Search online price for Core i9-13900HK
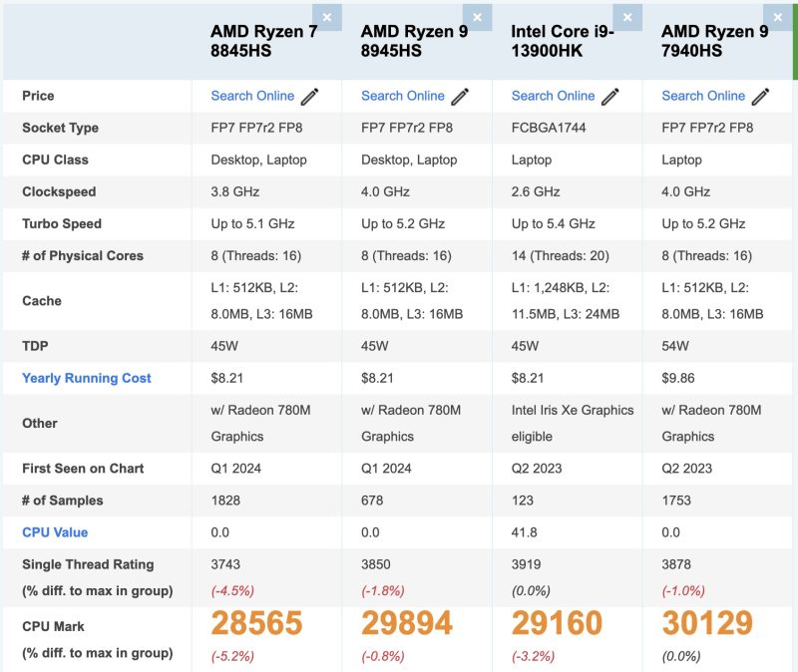The width and height of the screenshot is (798, 672). pos(553,96)
